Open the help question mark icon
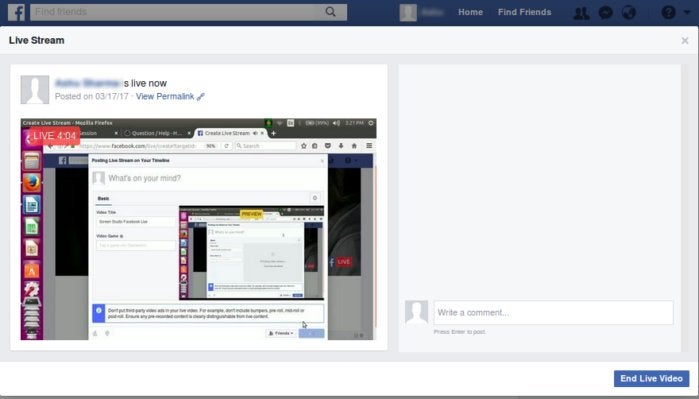 coord(668,12)
